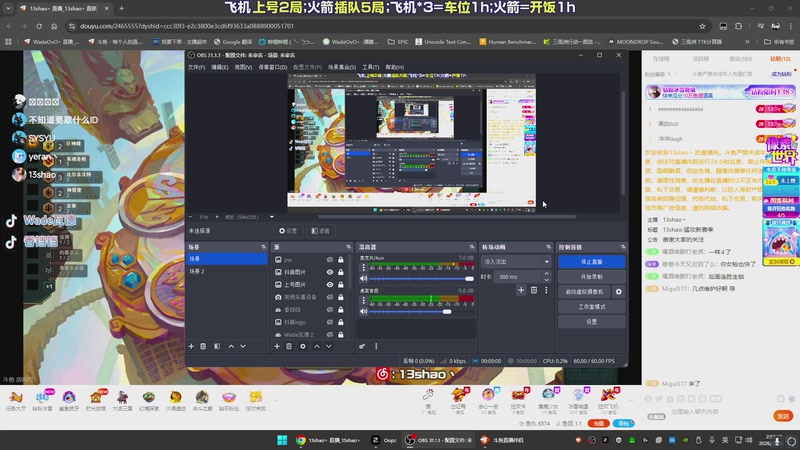
Task: Open preview scaling dropdown arrow
Action: point(272,217)
